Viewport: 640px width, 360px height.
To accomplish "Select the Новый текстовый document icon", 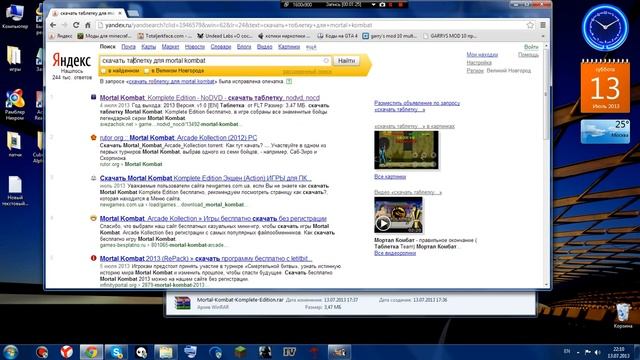I will (15, 191).
